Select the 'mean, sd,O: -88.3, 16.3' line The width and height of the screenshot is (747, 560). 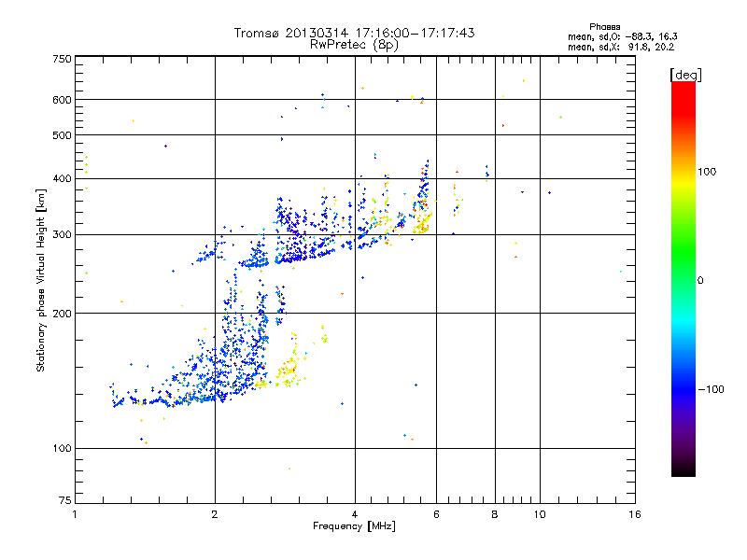tap(622, 36)
